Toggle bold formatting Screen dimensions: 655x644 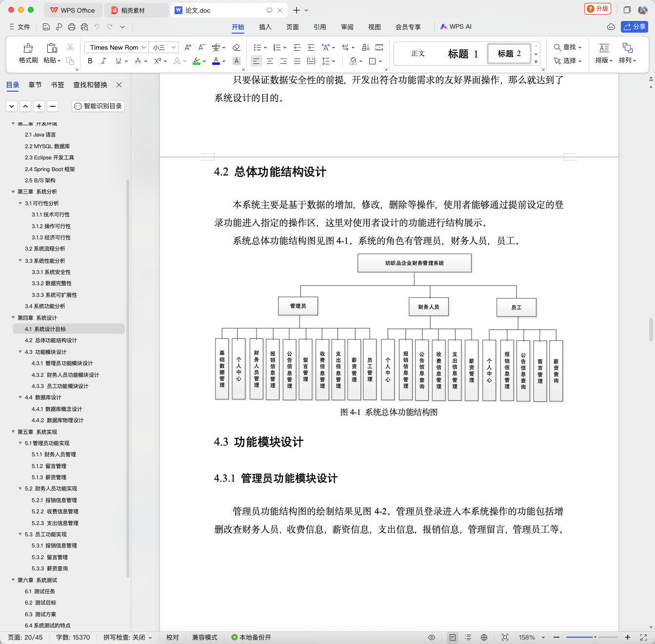point(90,61)
